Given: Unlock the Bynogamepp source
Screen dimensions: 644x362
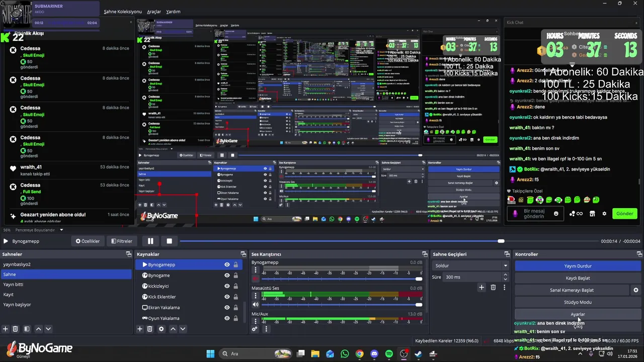Looking at the screenshot, I should (235, 264).
